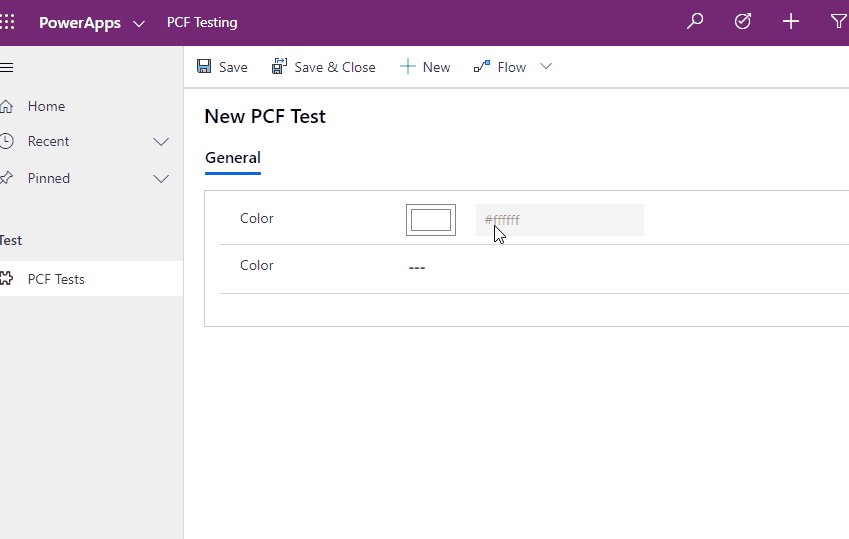Expand the PowerApps dropdown chevron
Screen dimensions: 849x539
click(139, 24)
